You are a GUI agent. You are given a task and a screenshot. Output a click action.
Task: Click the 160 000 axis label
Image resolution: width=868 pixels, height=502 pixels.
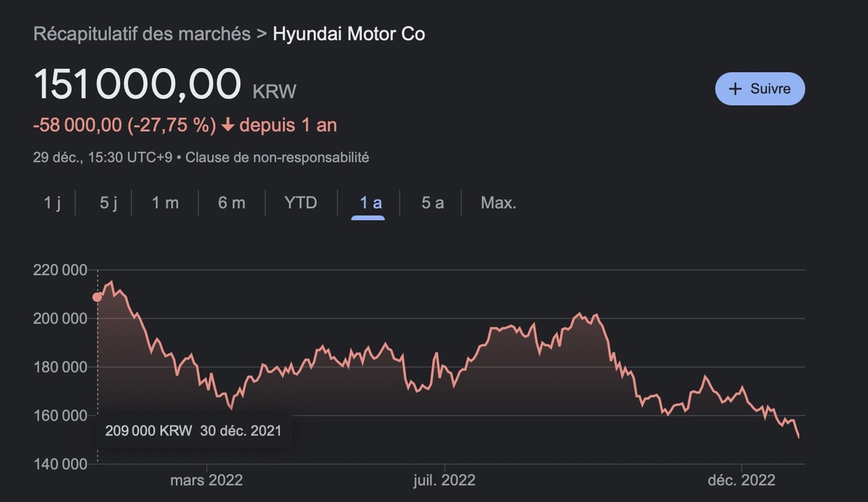(60, 416)
